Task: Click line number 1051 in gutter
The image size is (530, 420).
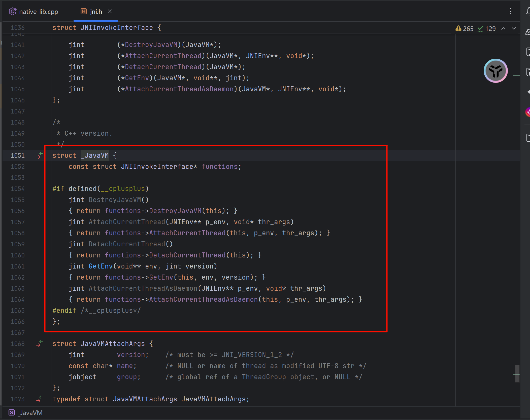Action: click(x=18, y=156)
